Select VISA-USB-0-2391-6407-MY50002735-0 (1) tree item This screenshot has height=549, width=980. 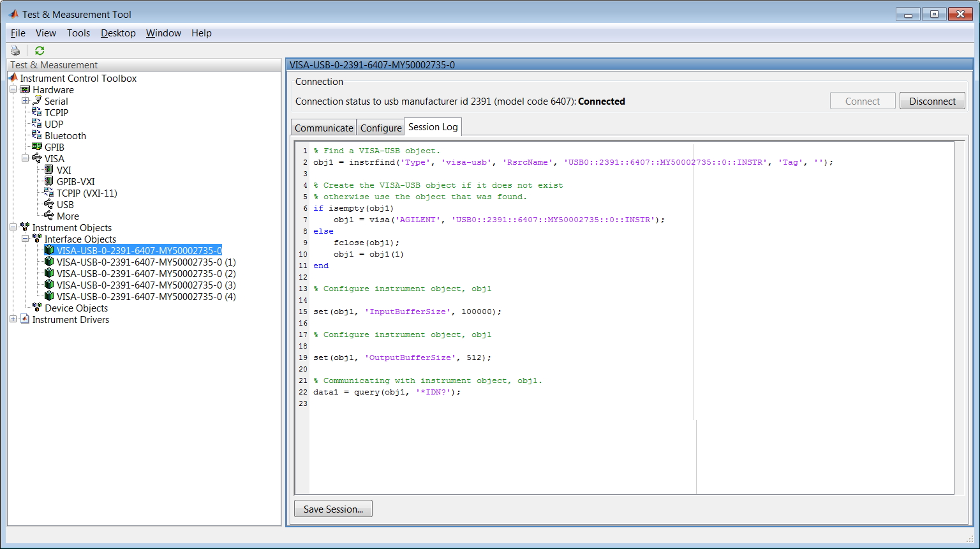(146, 262)
